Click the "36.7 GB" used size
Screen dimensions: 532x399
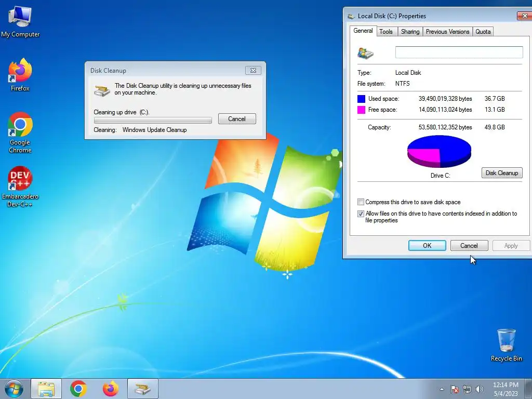(x=495, y=99)
